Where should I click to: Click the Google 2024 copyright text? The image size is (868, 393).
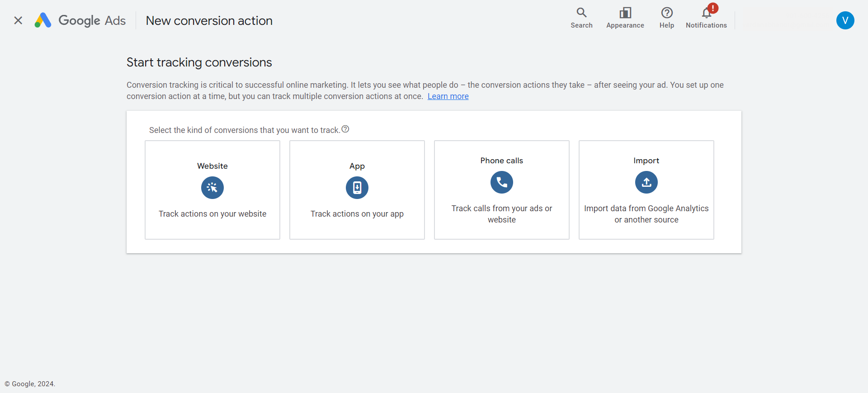click(30, 384)
